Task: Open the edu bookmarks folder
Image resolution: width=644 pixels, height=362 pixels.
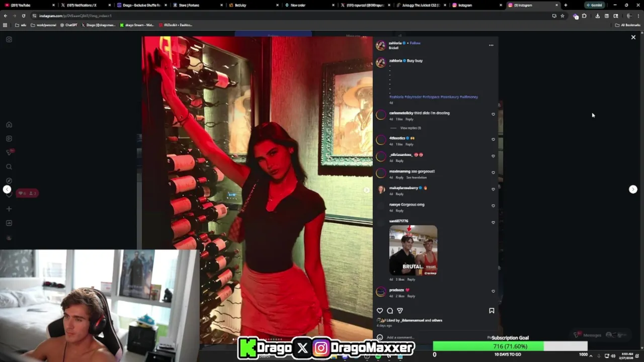Action: click(20, 25)
